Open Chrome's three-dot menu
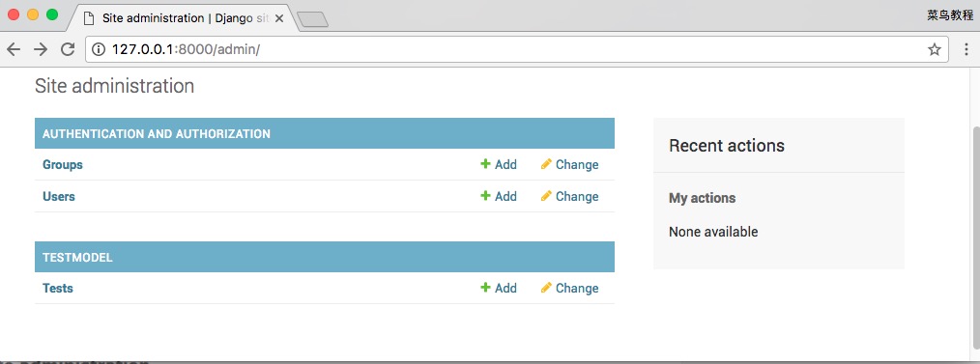The height and width of the screenshot is (364, 980). 966,49
